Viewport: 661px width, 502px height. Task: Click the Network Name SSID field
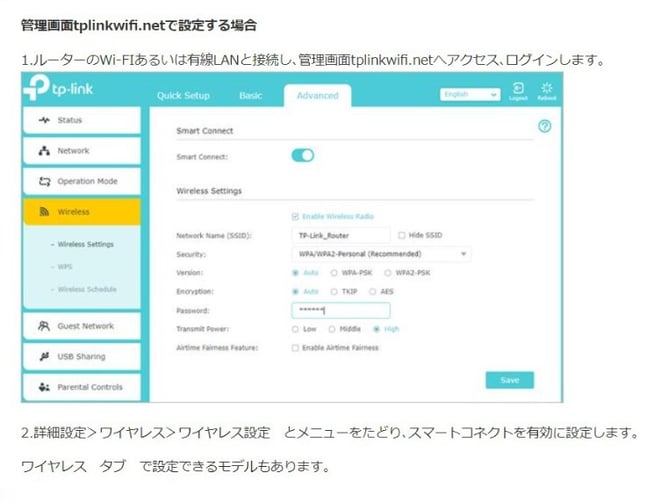pos(341,235)
